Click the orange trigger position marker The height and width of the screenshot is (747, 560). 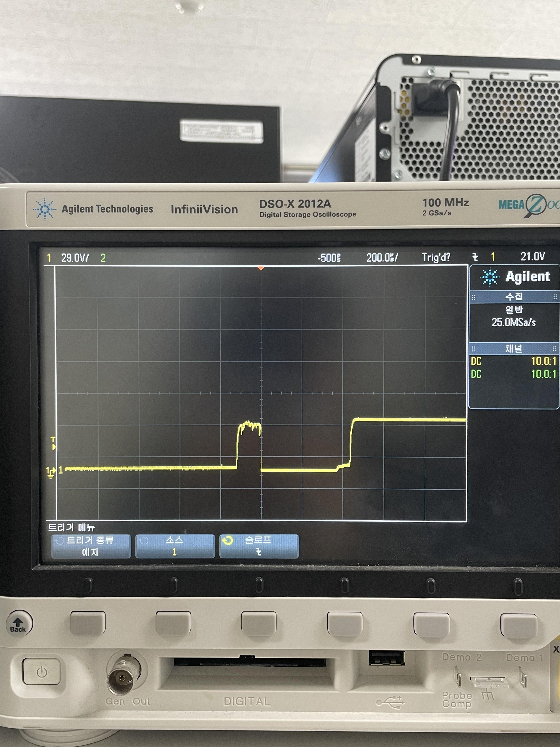pyautogui.click(x=261, y=268)
